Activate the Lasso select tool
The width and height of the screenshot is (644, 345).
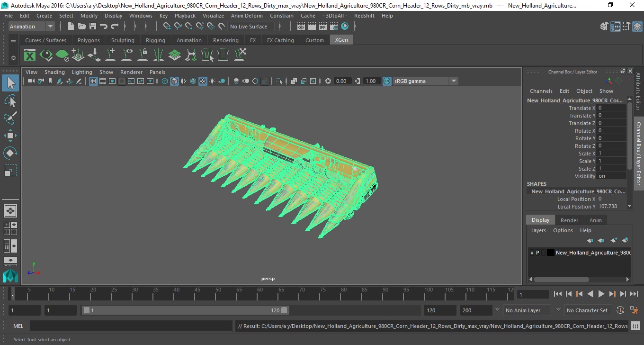pos(10,100)
